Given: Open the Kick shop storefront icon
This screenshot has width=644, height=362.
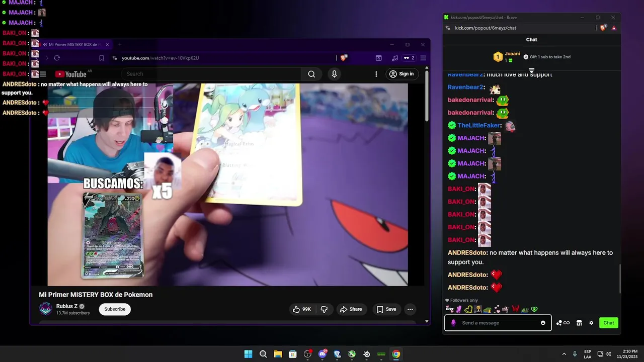Looking at the screenshot, I should (x=579, y=323).
